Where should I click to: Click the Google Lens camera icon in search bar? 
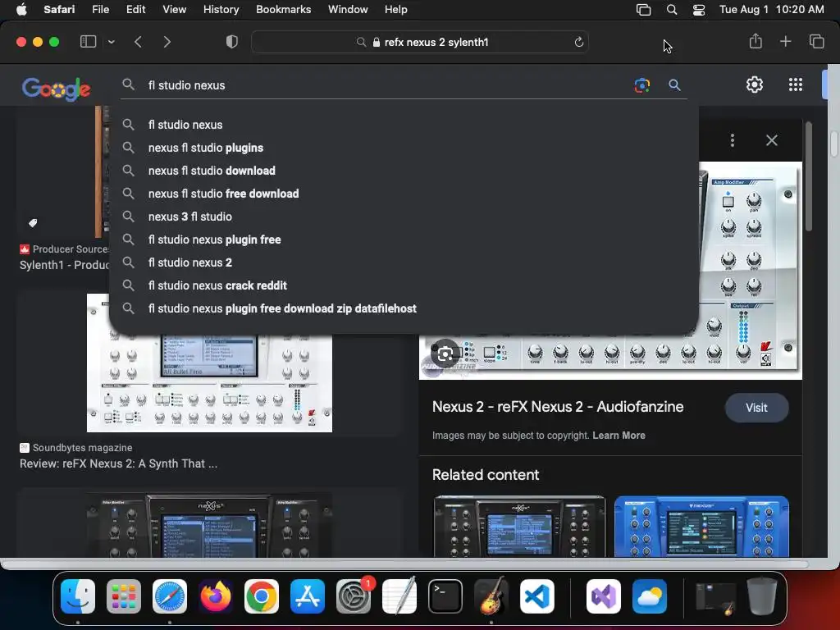pyautogui.click(x=641, y=85)
